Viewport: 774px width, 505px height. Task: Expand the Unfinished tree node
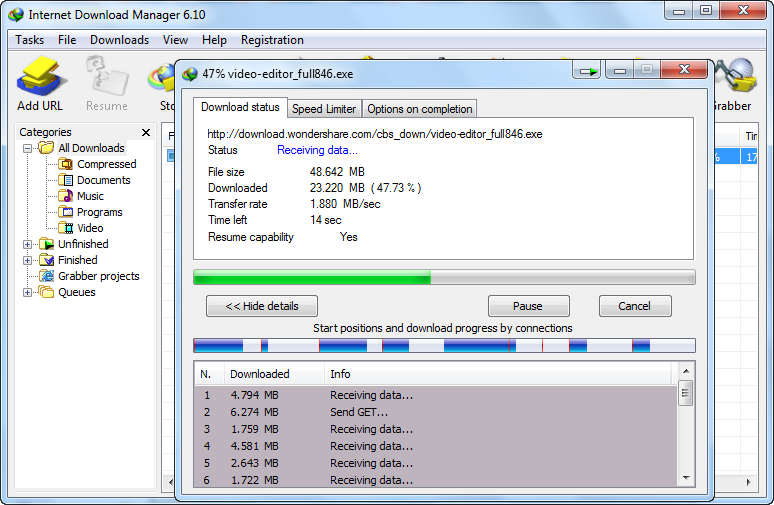[x=28, y=244]
